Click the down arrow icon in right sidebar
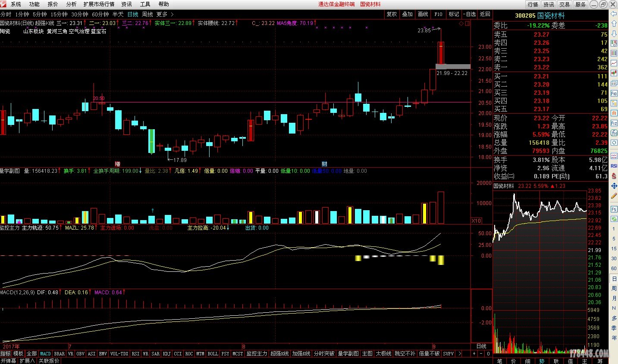 click(x=614, y=34)
